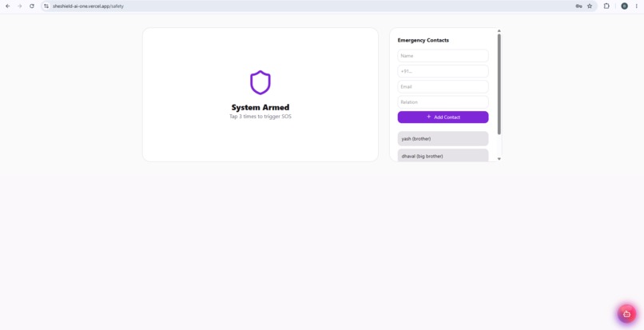This screenshot has height=330, width=644.
Task: Click the Add Contact button
Action: tap(443, 117)
